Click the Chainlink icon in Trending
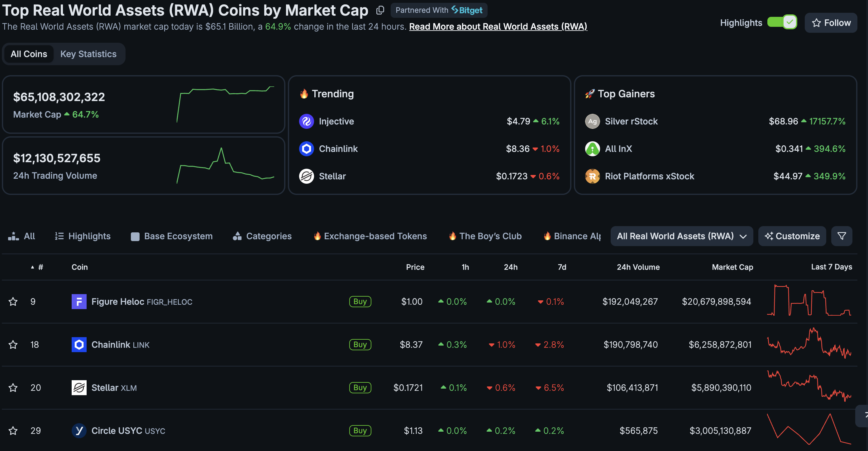The image size is (868, 451). (306, 149)
